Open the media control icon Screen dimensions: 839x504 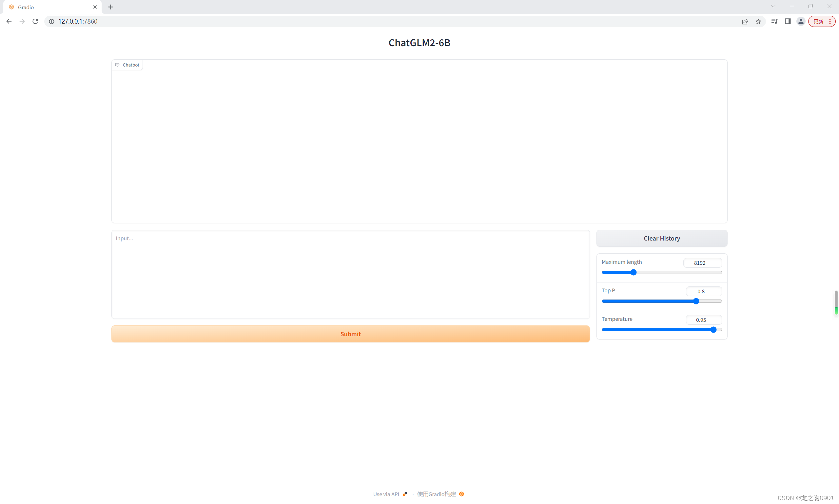(x=774, y=21)
